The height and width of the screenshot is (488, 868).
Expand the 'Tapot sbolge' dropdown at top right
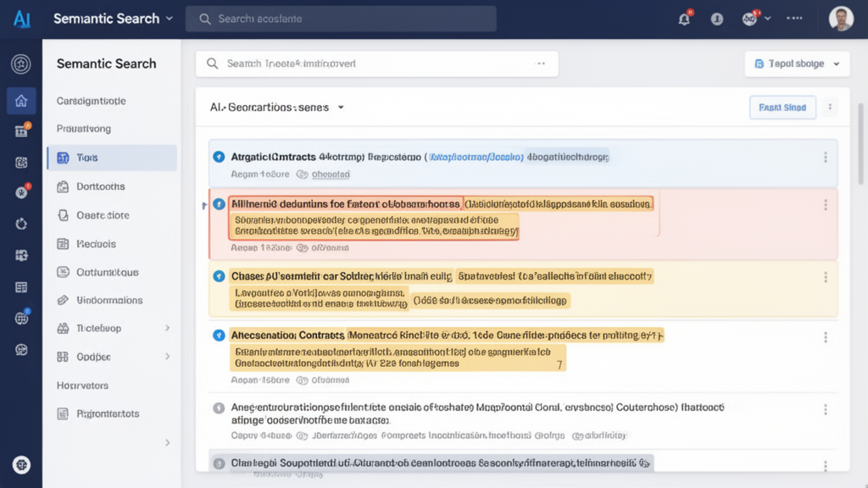click(797, 64)
